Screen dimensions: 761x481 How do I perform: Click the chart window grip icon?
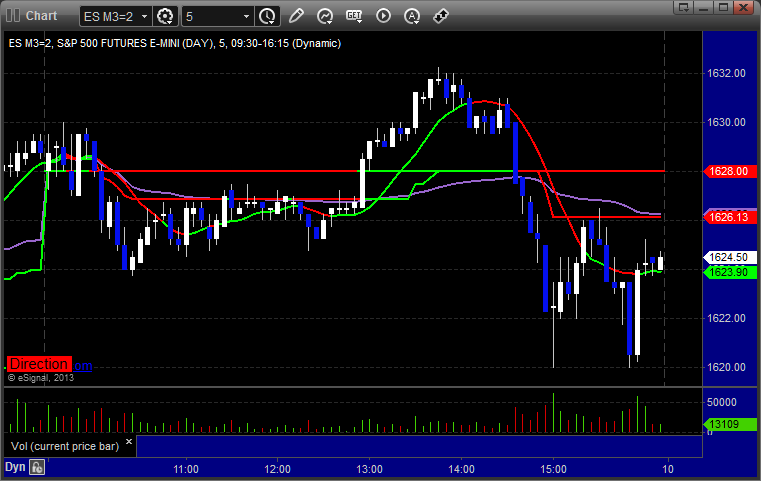13,16
